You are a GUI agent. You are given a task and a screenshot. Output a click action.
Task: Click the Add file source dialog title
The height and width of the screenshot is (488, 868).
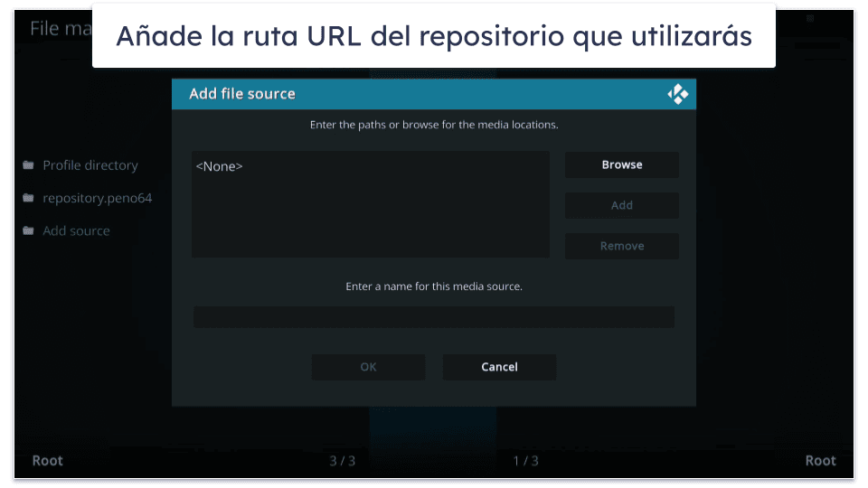(242, 94)
